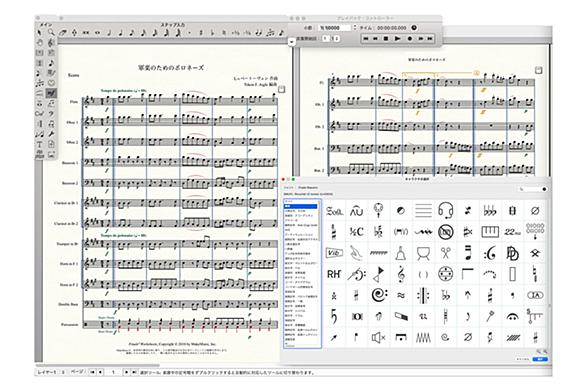
Task: Click the measure number input field
Action: pyautogui.click(x=334, y=28)
